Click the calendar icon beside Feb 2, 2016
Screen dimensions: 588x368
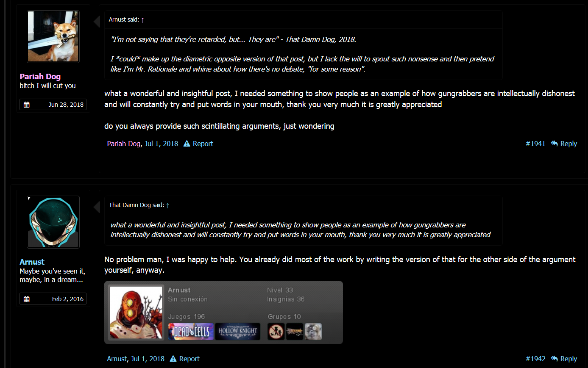[x=27, y=299]
